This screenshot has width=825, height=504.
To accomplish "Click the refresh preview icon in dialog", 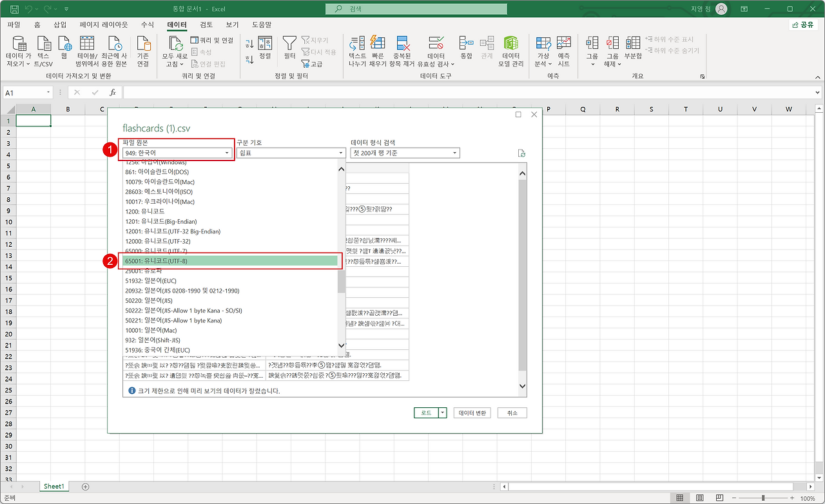I will coord(522,153).
